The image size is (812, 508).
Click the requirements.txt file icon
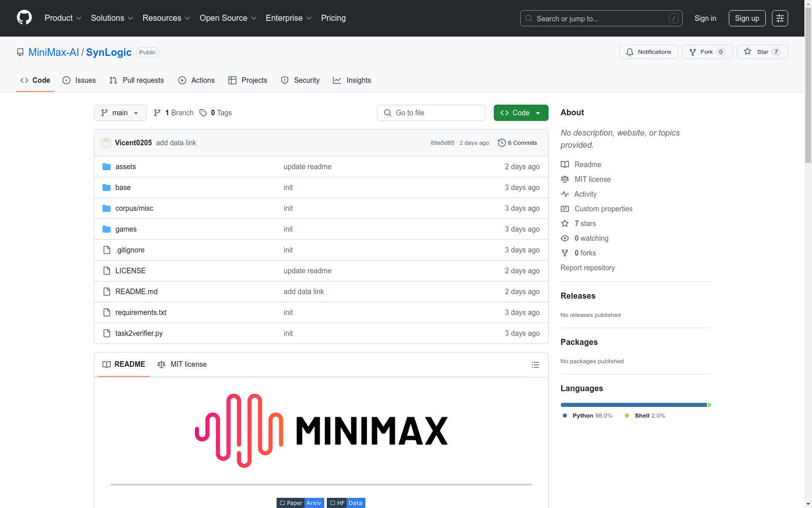coord(107,312)
